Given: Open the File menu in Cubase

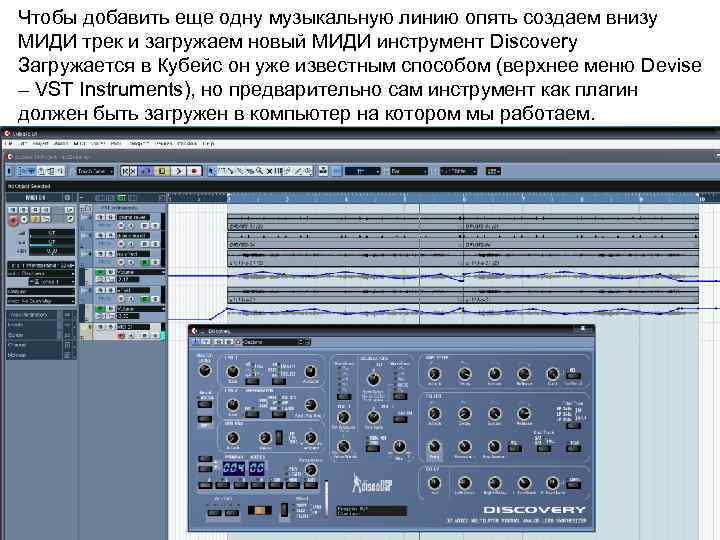Looking at the screenshot, I should (x=8, y=144).
